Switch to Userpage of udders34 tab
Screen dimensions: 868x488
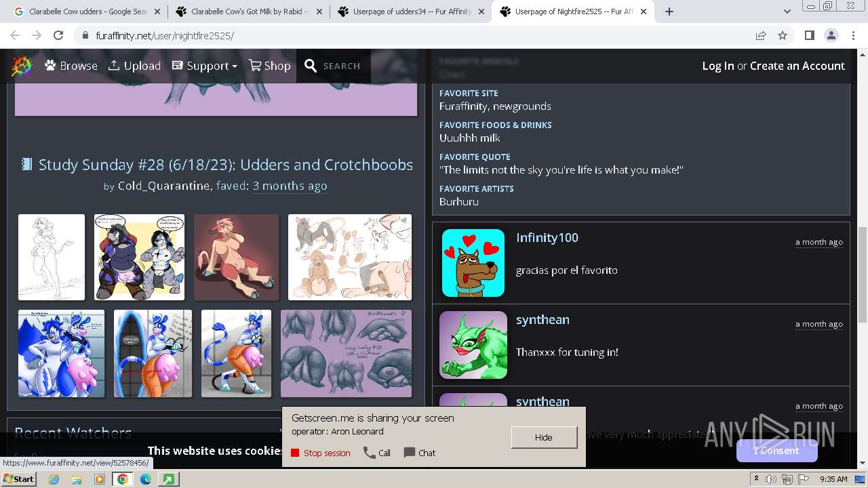(x=410, y=12)
